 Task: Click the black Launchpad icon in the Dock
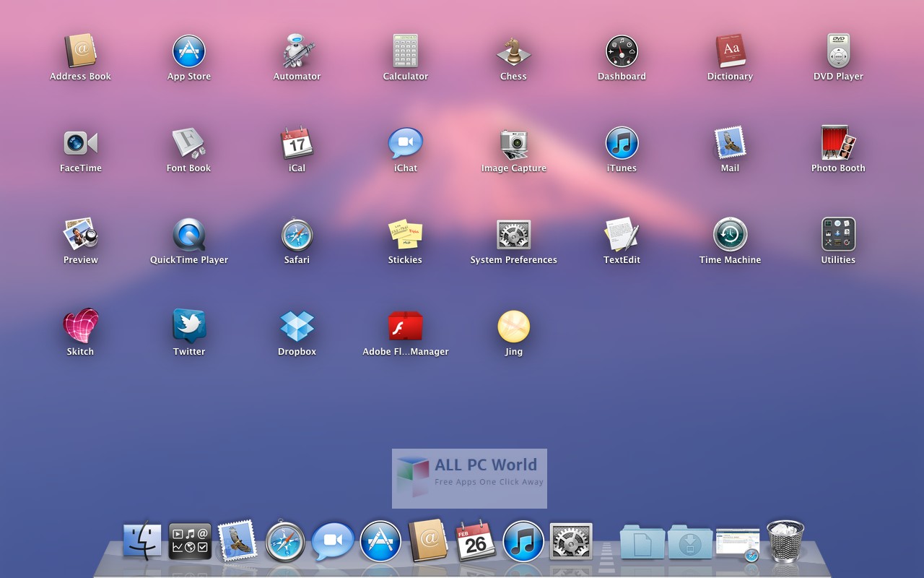190,541
